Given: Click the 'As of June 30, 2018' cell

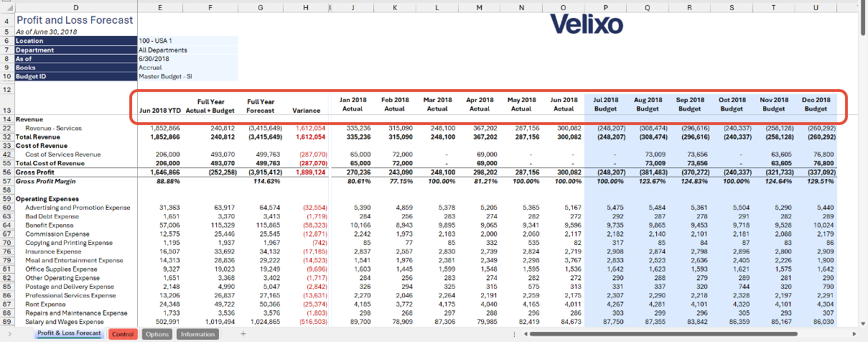Looking at the screenshot, I should (x=46, y=32).
